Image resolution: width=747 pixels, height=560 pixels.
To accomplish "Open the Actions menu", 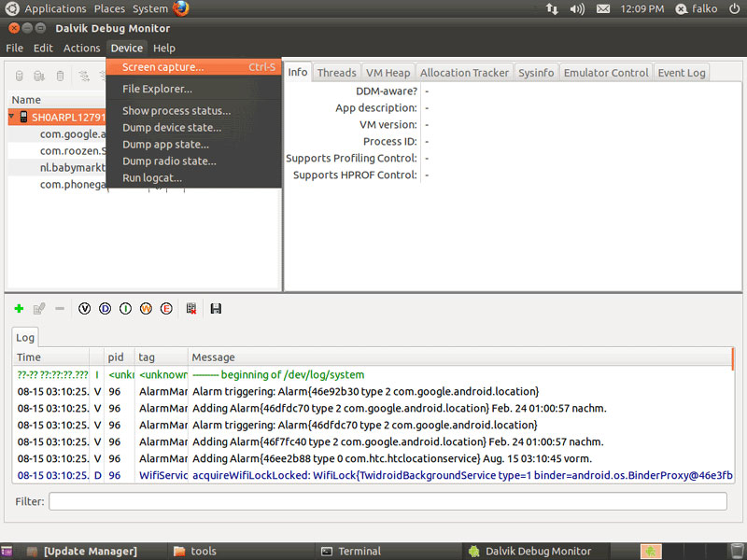I will coord(81,48).
